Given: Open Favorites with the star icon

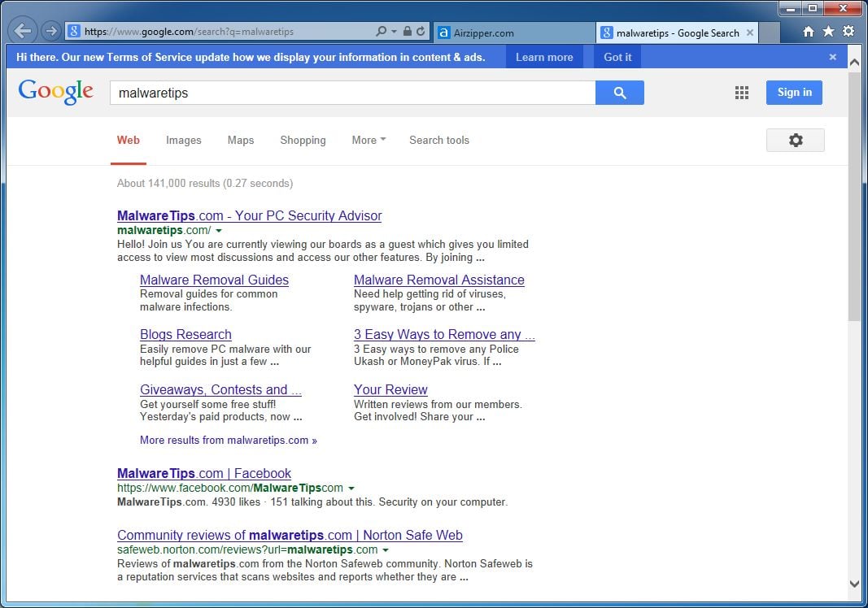Looking at the screenshot, I should point(828,32).
